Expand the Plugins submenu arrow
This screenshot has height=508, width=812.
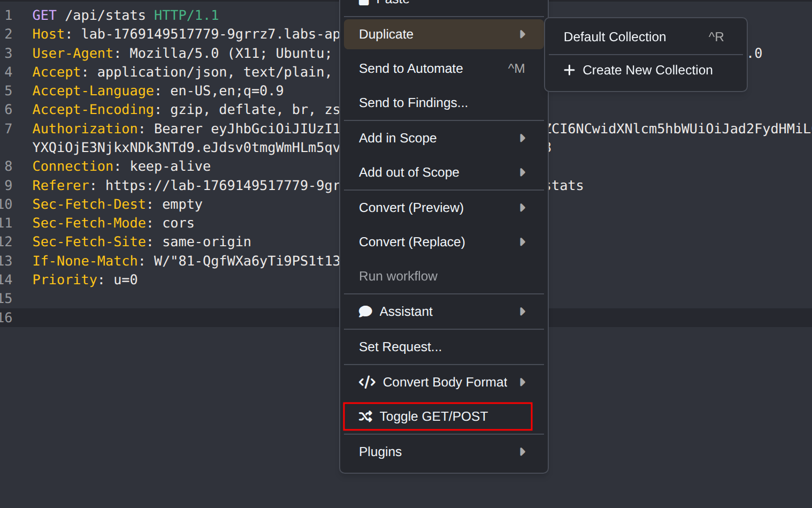(x=523, y=452)
